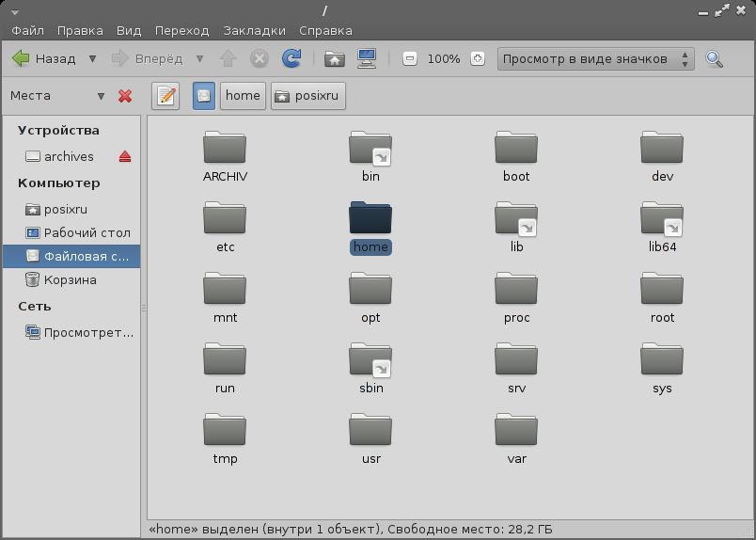Open the Справка menu
The height and width of the screenshot is (540, 756).
point(325,30)
